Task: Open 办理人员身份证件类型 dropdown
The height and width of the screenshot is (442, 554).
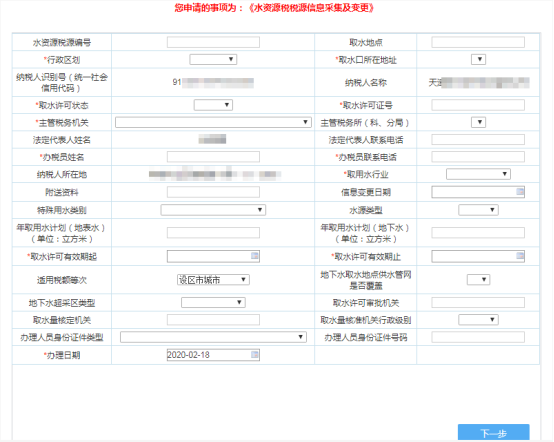Action: (213, 337)
